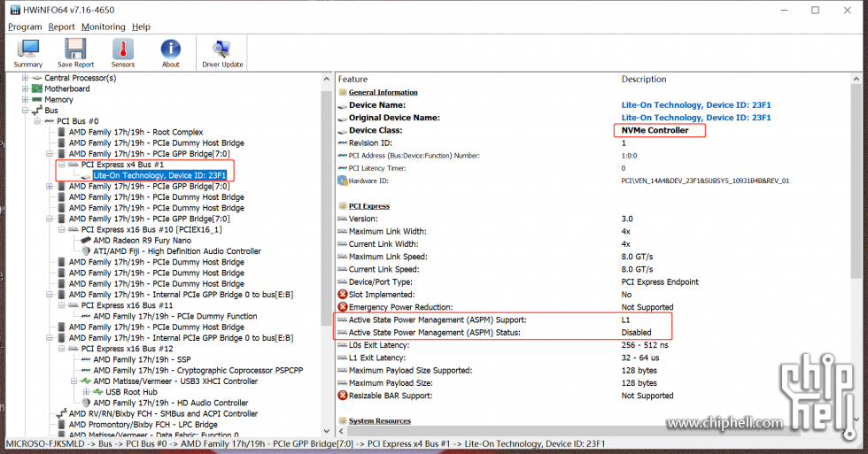Screen dimensions: 868x454
Task: Click details horizontal scrollbar left arrow
Action: click(341, 431)
